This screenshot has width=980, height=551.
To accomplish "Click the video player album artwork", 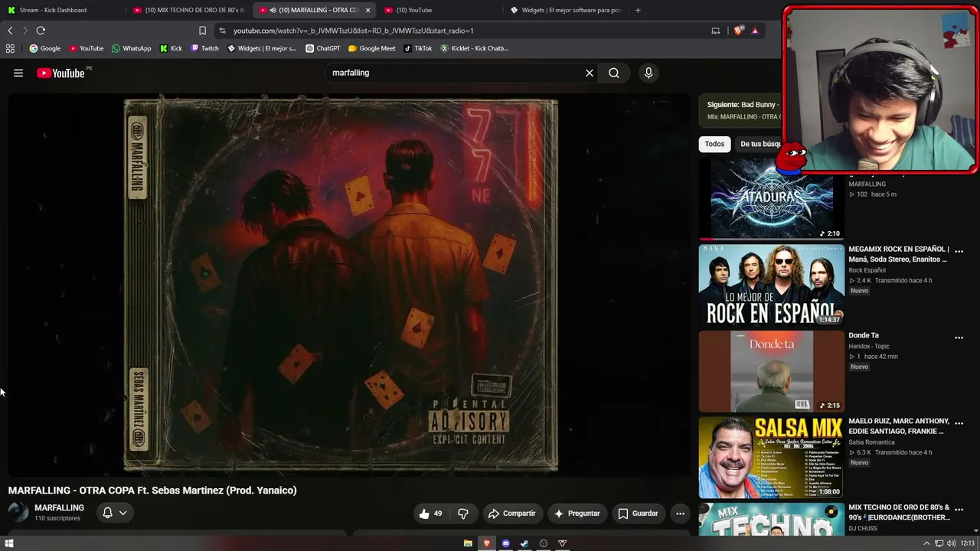I will point(341,285).
